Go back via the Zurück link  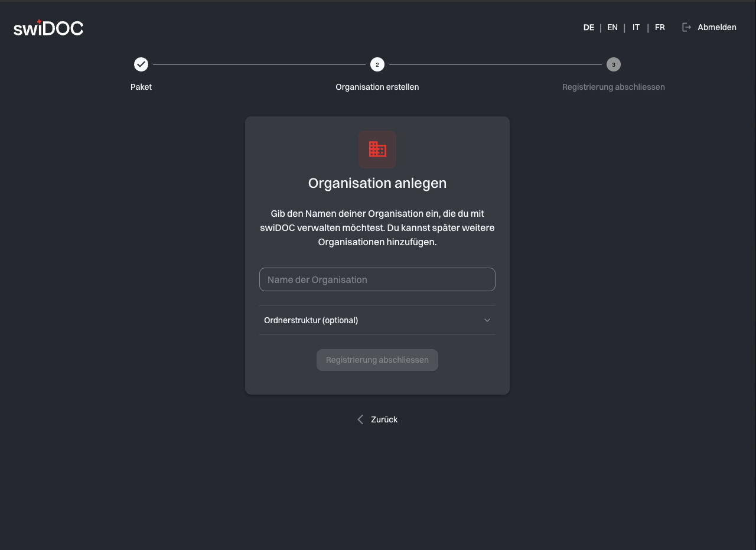(384, 419)
